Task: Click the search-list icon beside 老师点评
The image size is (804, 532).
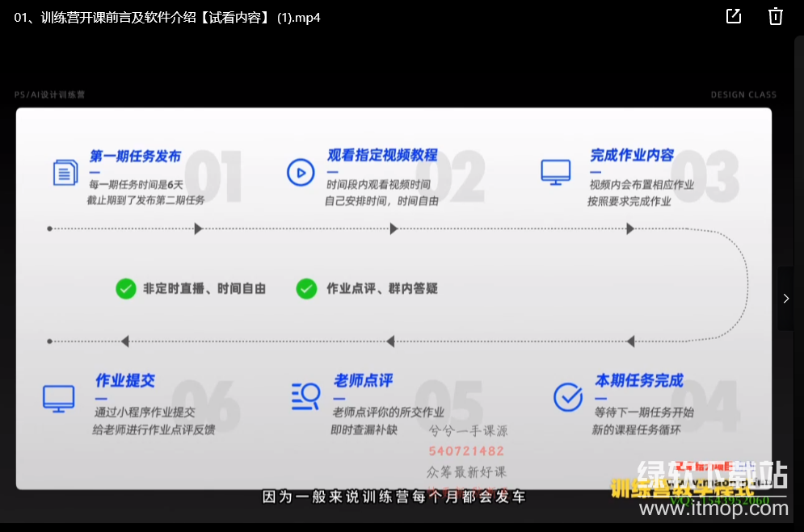Action: (305, 396)
